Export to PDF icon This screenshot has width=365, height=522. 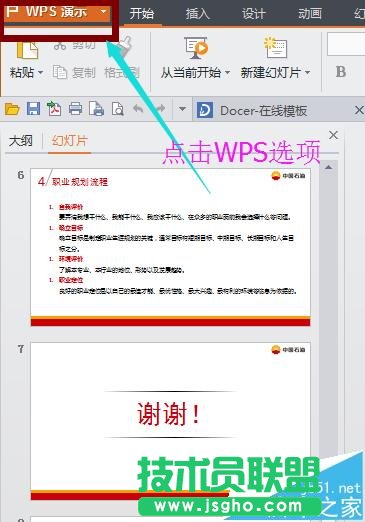pos(54,109)
